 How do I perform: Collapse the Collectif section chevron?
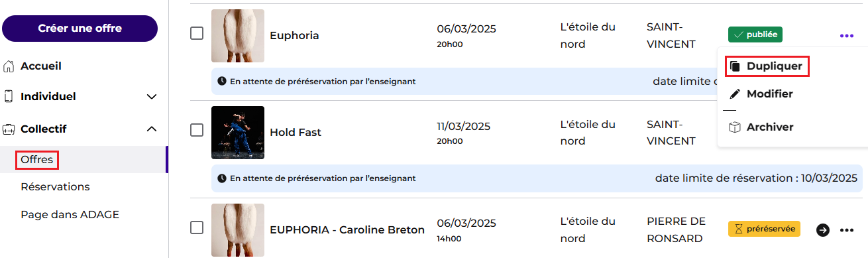point(152,129)
